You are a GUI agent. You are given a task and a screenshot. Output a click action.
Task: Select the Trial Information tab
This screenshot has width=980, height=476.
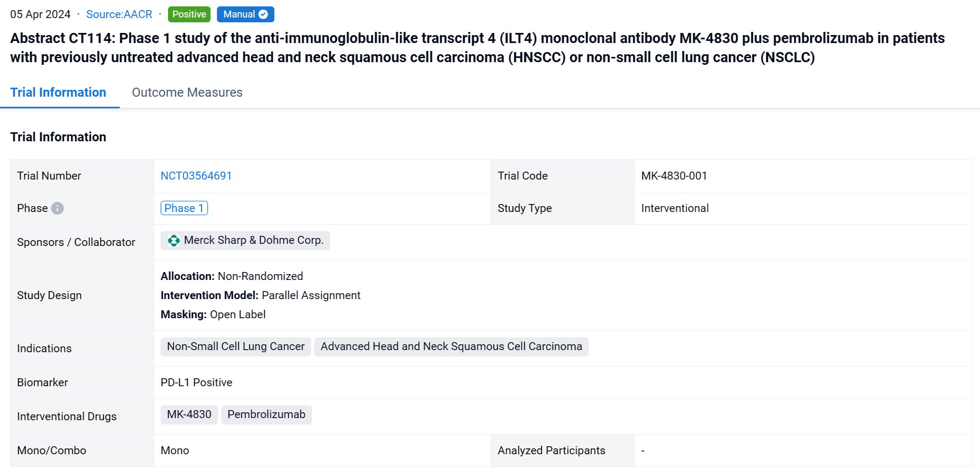(58, 92)
